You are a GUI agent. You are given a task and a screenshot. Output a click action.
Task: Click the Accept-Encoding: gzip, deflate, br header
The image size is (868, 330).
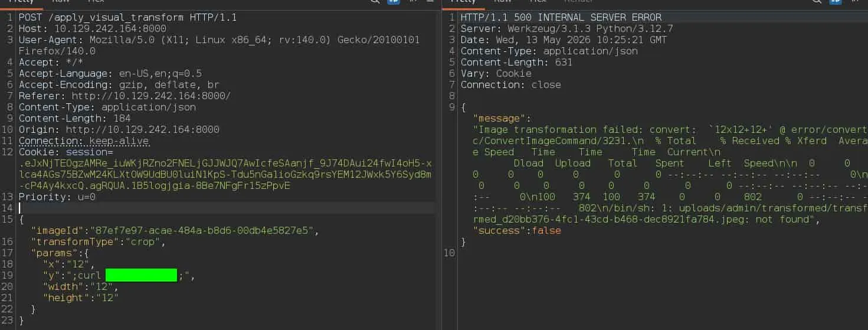coord(119,84)
